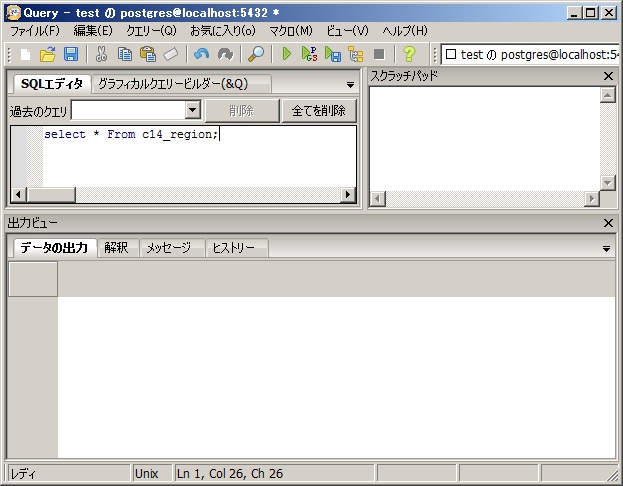Click the Paste clipboard icon

point(148,54)
